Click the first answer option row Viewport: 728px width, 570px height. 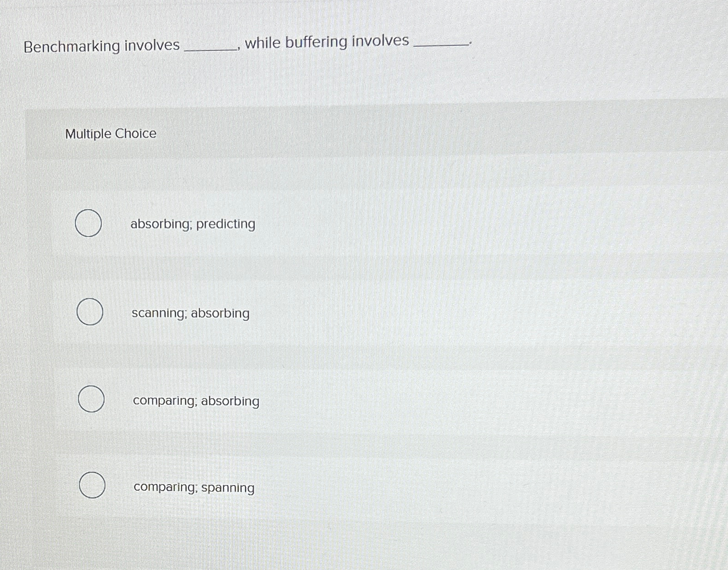click(321, 224)
